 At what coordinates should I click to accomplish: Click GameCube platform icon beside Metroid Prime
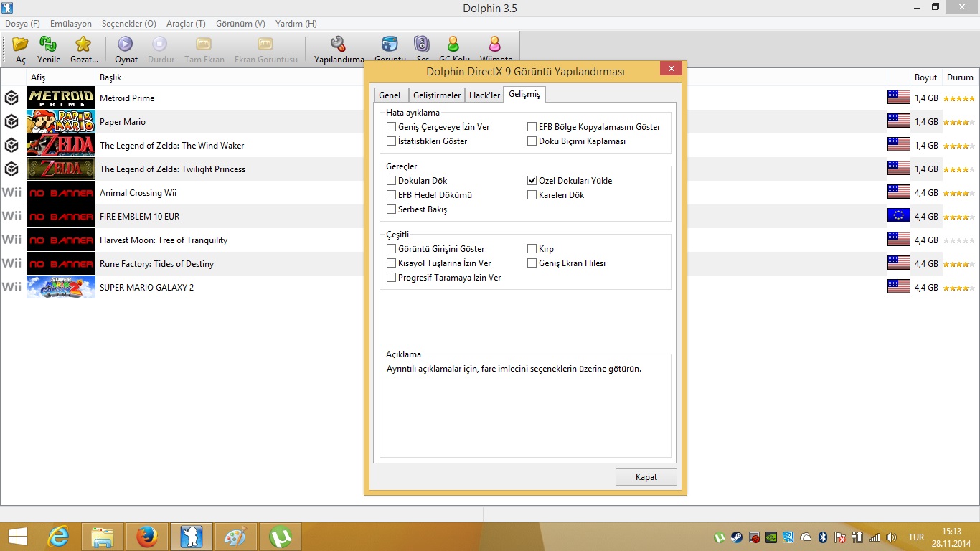[11, 98]
